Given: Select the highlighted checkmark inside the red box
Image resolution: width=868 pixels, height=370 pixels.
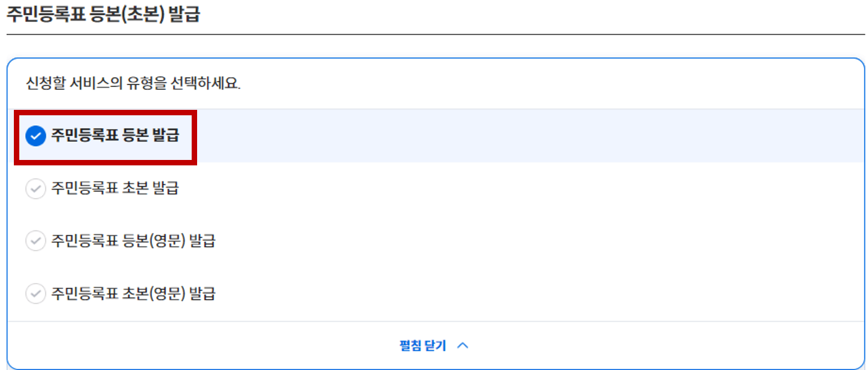Looking at the screenshot, I should coord(36,135).
